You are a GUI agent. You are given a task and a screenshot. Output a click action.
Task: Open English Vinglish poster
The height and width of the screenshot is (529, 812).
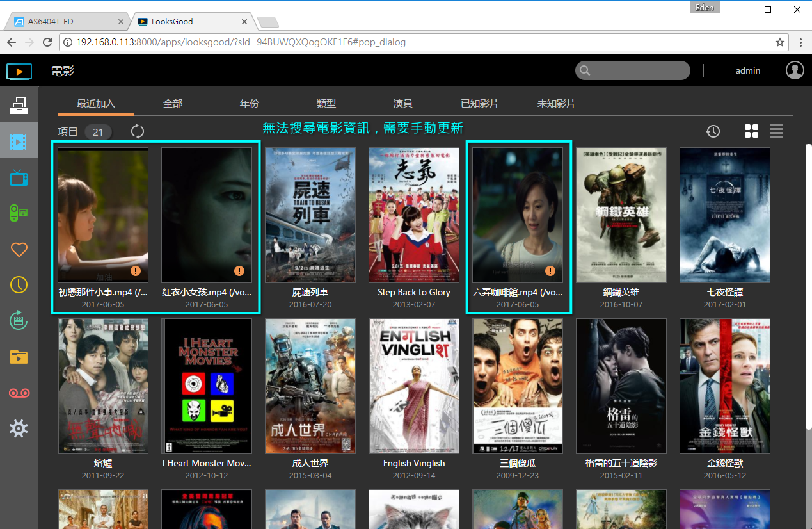coord(414,386)
